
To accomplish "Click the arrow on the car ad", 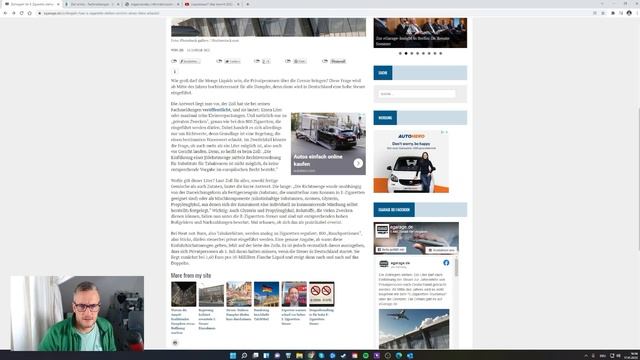I will (358, 163).
